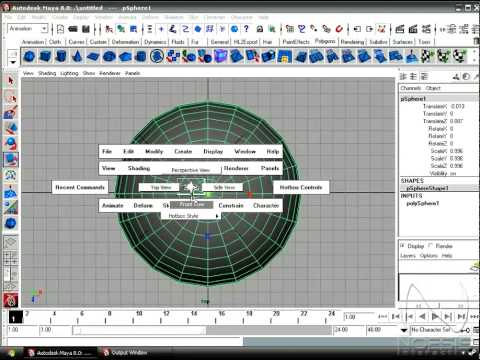Image resolution: width=480 pixels, height=360 pixels.
Task: Click the playback end time 24.00 field
Action: pos(348,330)
